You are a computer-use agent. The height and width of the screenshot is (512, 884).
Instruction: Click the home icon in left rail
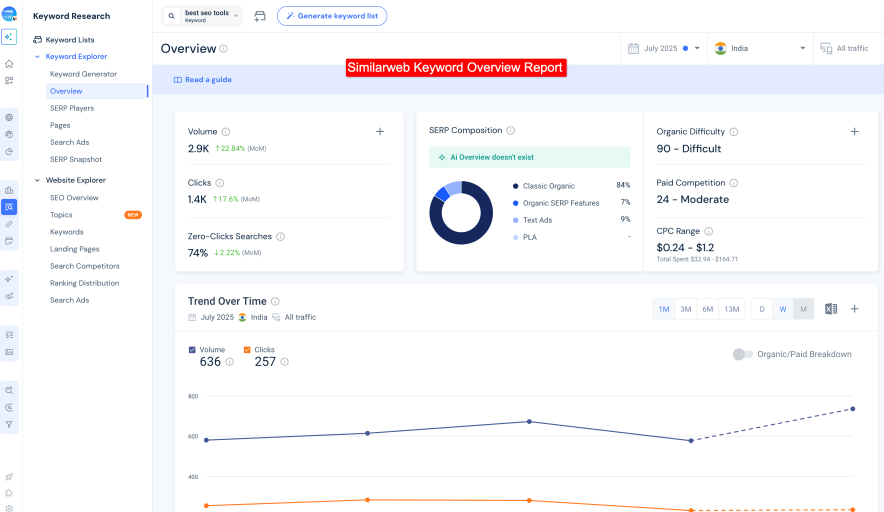(9, 64)
